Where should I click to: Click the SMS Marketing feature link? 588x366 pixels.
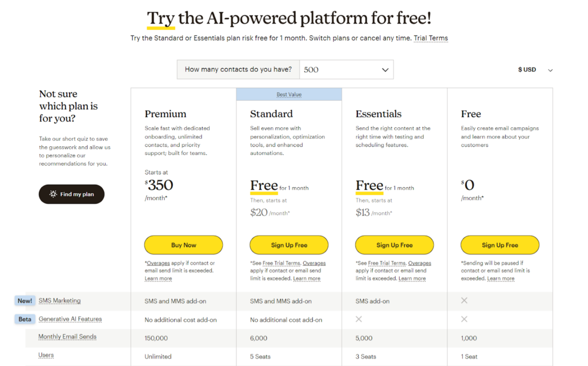60,301
